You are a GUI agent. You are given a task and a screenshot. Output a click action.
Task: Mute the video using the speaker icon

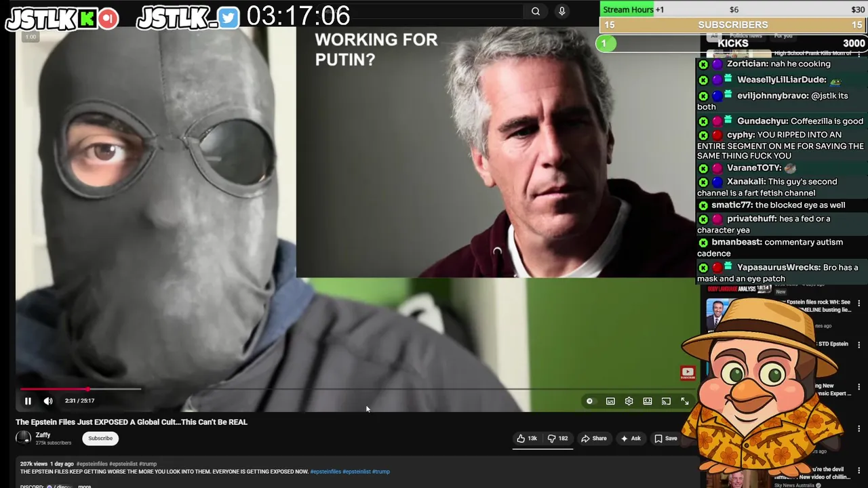(x=48, y=401)
